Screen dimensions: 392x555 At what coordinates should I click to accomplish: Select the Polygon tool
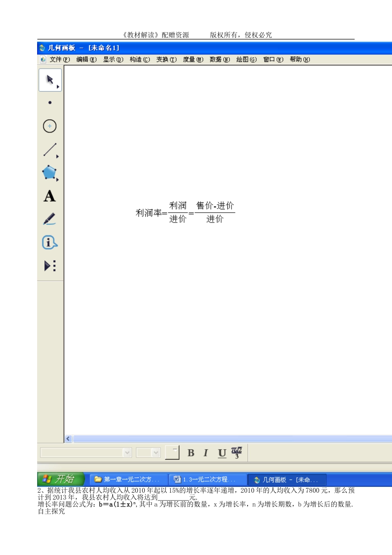49,173
